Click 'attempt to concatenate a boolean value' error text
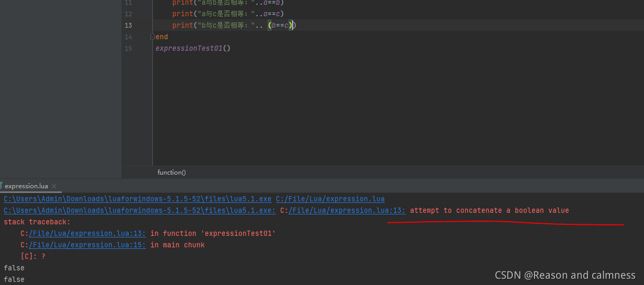 pyautogui.click(x=490, y=210)
